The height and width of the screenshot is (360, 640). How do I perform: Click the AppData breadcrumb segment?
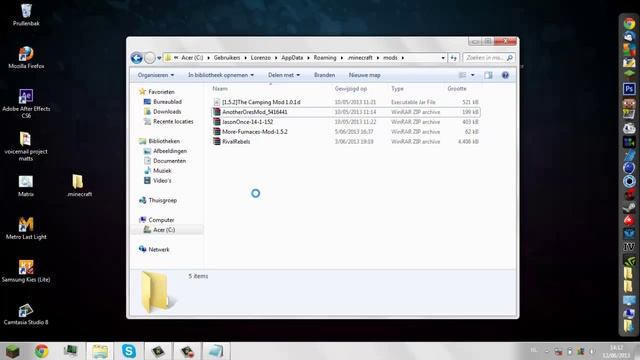pos(292,58)
